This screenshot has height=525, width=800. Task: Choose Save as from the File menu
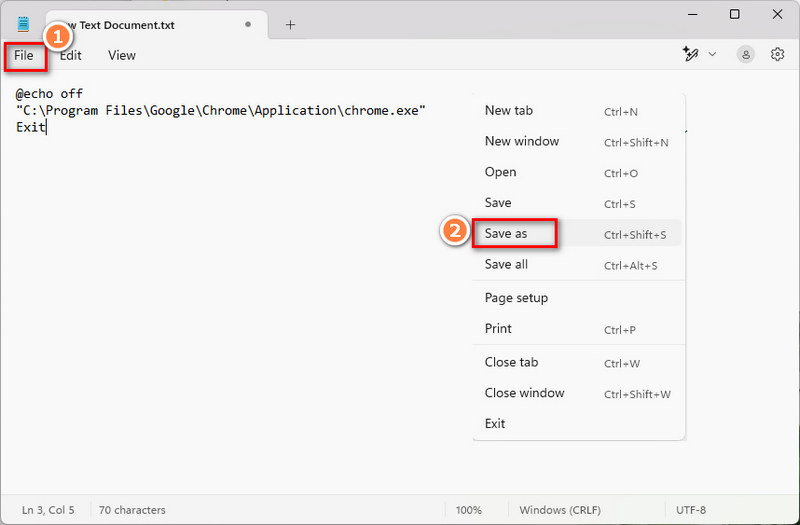tap(578, 234)
